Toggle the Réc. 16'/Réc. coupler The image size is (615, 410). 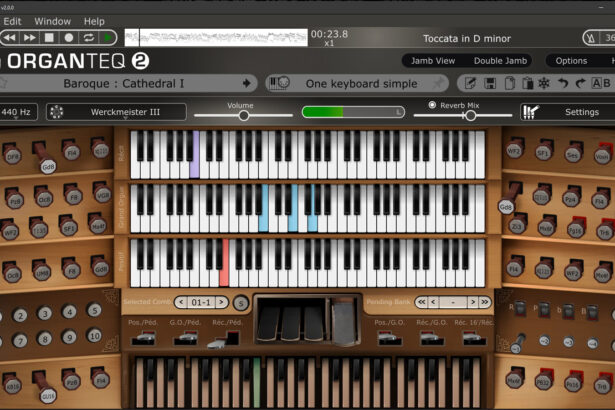pos(474,338)
